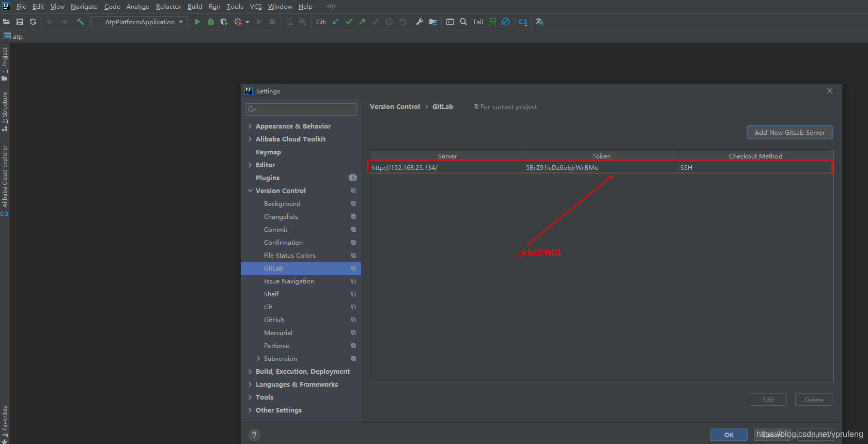The height and width of the screenshot is (444, 868).
Task: Select server row http://192.168.23.134/
Action: [x=601, y=167]
